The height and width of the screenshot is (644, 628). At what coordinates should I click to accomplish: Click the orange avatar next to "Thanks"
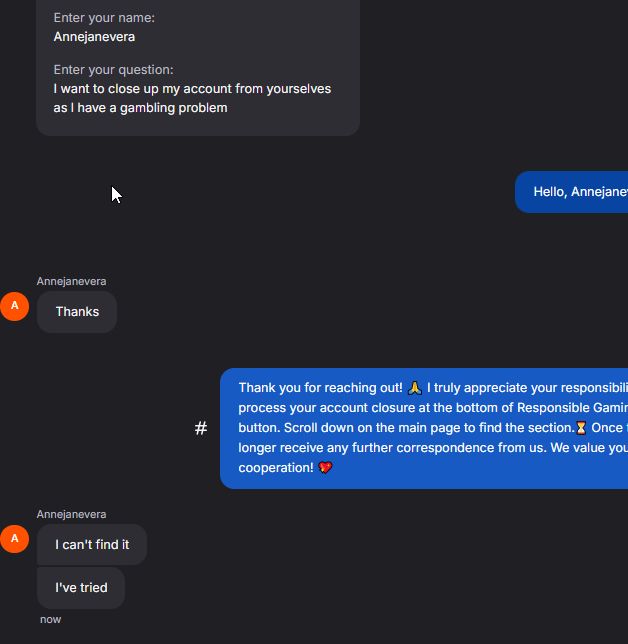point(14,306)
